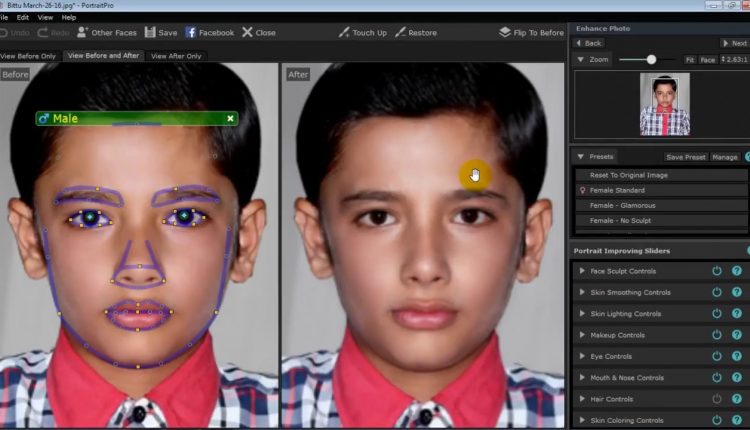Expand Eye Controls section
This screenshot has height=430, width=750.
[x=582, y=356]
